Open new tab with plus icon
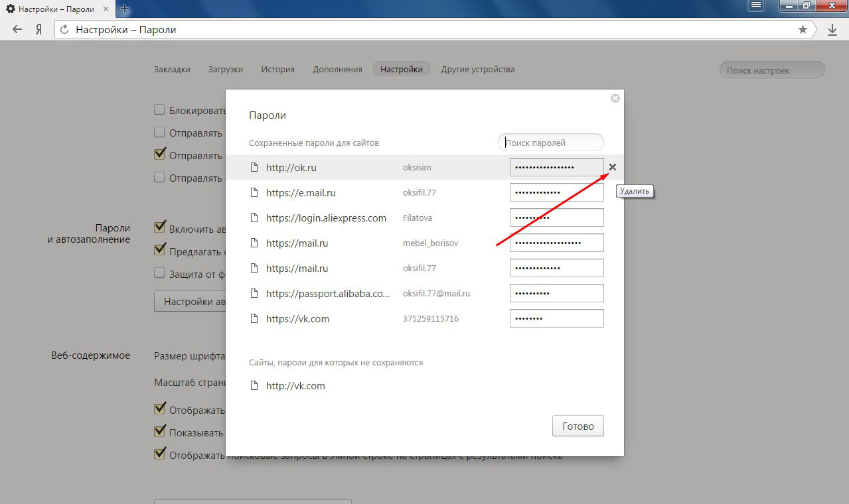849x504 pixels. (125, 9)
